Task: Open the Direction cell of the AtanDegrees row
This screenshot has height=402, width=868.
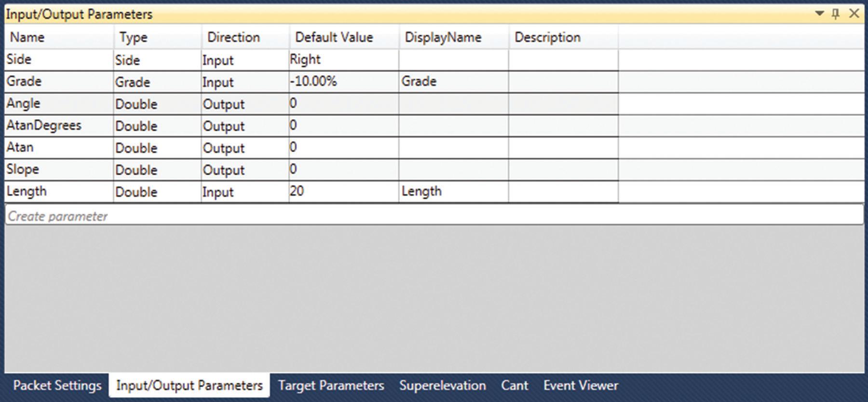Action: [x=245, y=125]
